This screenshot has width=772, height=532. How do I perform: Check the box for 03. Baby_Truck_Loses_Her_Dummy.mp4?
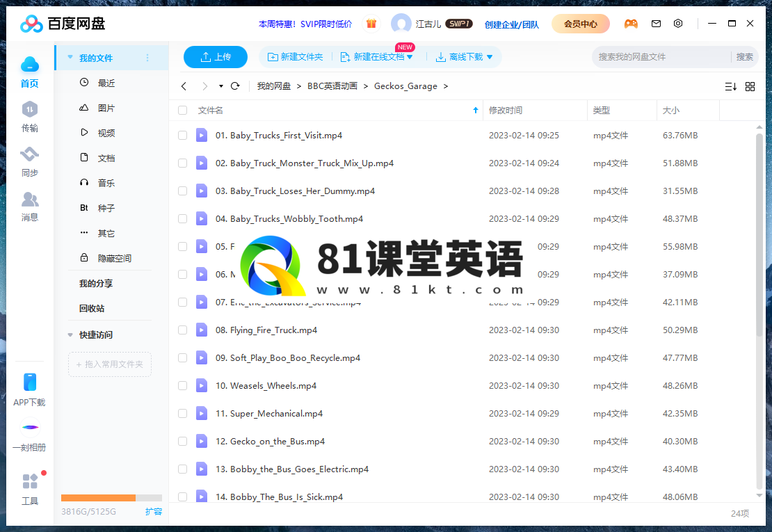(x=183, y=191)
